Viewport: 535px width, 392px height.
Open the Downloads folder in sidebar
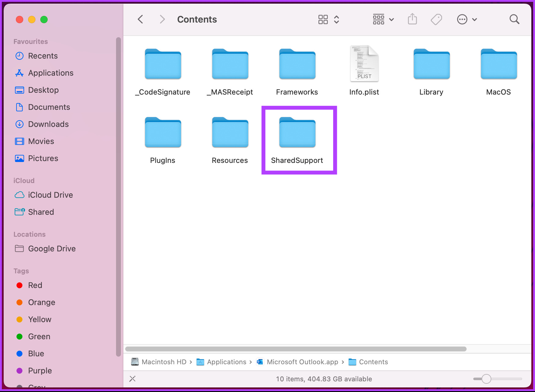pos(48,124)
